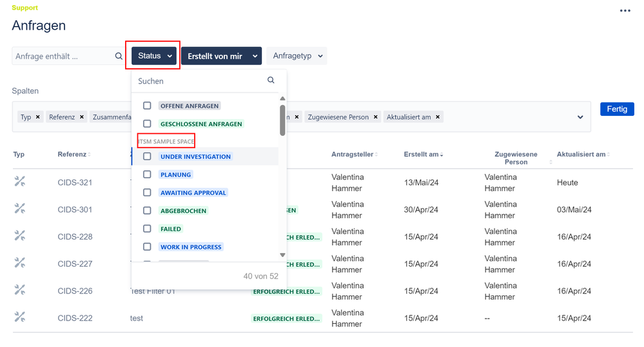Open request CIDS-226

75,291
